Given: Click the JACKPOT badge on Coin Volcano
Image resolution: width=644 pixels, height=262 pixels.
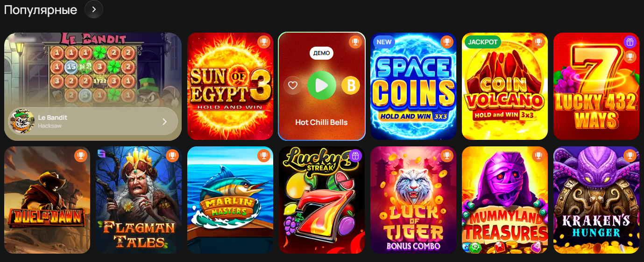Looking at the screenshot, I should 482,42.
